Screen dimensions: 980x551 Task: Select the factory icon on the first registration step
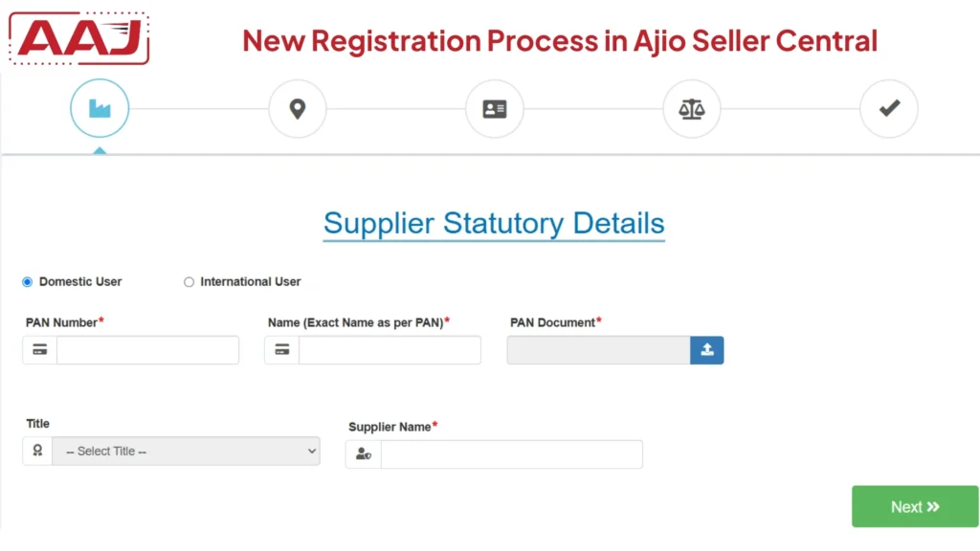pyautogui.click(x=99, y=108)
